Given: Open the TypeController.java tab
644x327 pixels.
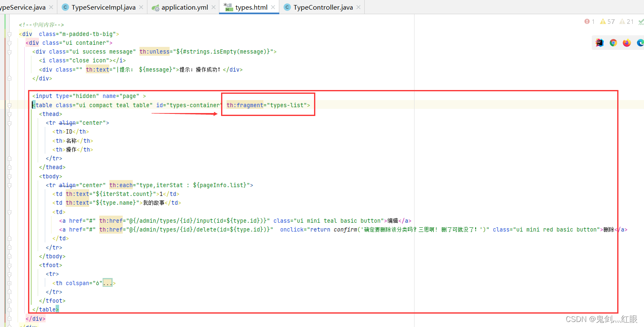Looking at the screenshot, I should tap(323, 7).
